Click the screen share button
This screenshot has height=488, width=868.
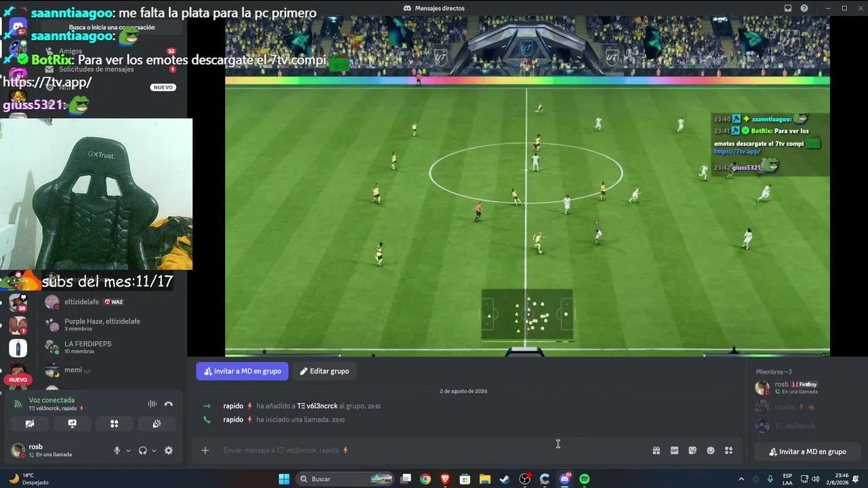pos(72,424)
